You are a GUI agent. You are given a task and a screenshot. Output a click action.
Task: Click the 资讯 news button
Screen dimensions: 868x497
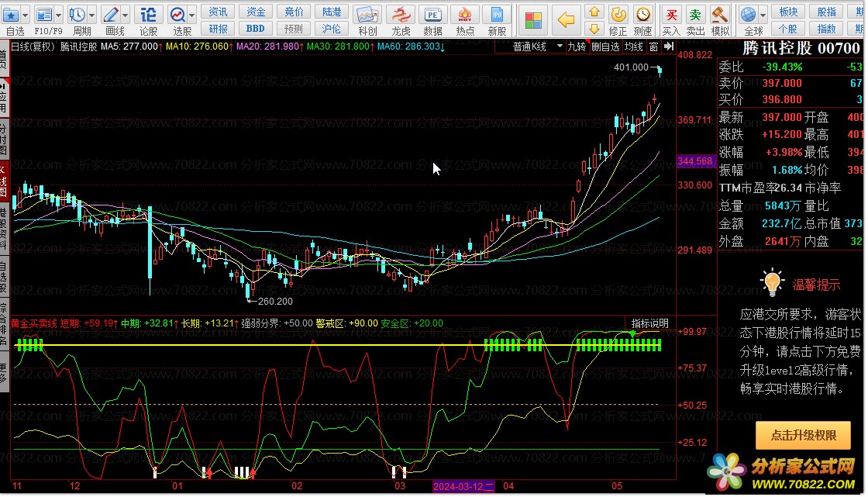coord(218,12)
